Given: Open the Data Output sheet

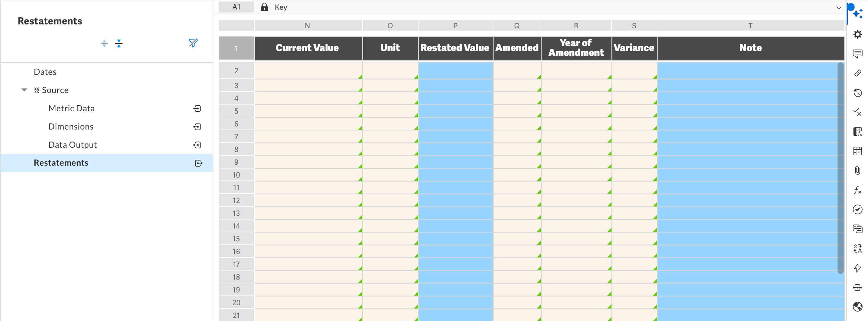Looking at the screenshot, I should tap(72, 145).
